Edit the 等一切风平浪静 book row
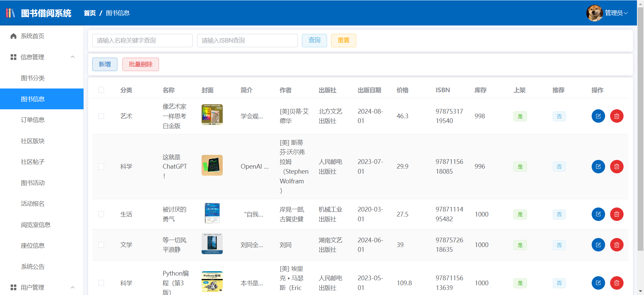Screen dimensions: 644x295 coord(598,245)
